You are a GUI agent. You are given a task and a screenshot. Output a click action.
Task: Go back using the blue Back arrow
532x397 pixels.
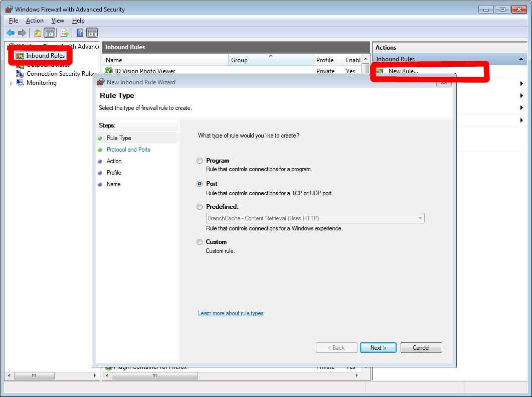[x=11, y=33]
